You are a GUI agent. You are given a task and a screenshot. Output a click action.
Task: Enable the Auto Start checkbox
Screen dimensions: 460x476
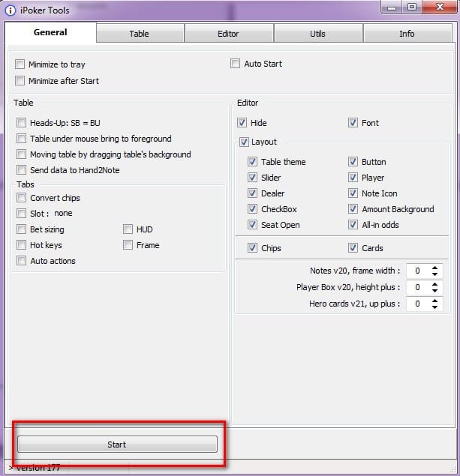235,64
